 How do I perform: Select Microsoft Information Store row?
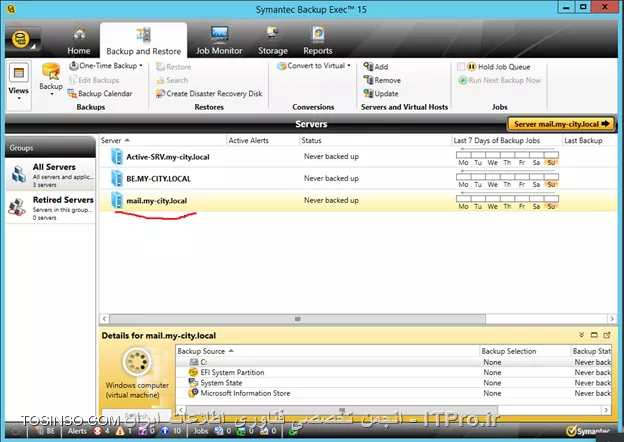point(394,393)
